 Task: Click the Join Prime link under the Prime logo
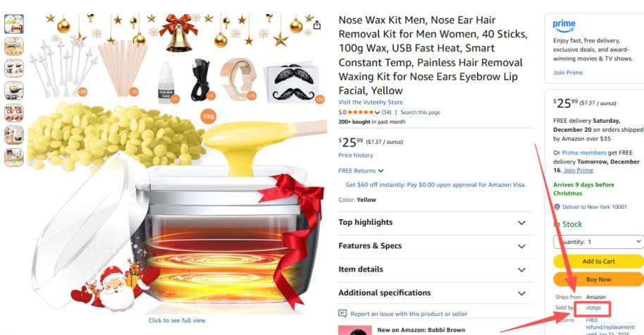point(568,73)
